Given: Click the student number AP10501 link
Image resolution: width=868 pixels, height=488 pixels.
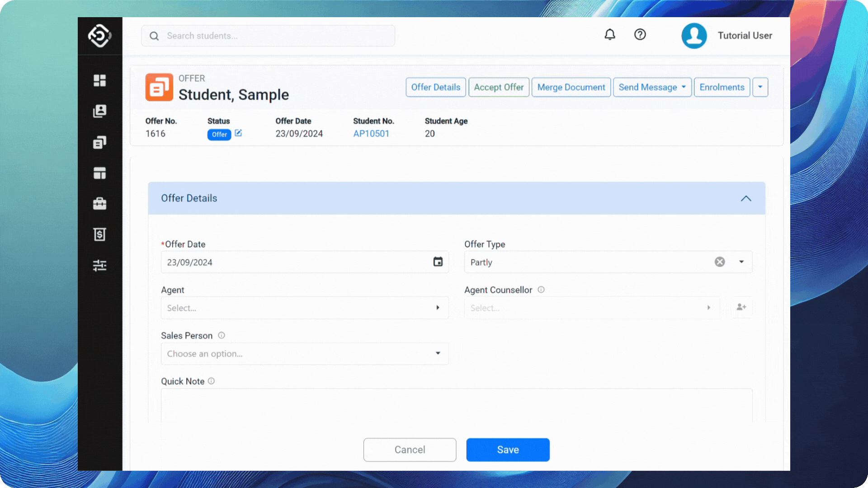Looking at the screenshot, I should [372, 133].
